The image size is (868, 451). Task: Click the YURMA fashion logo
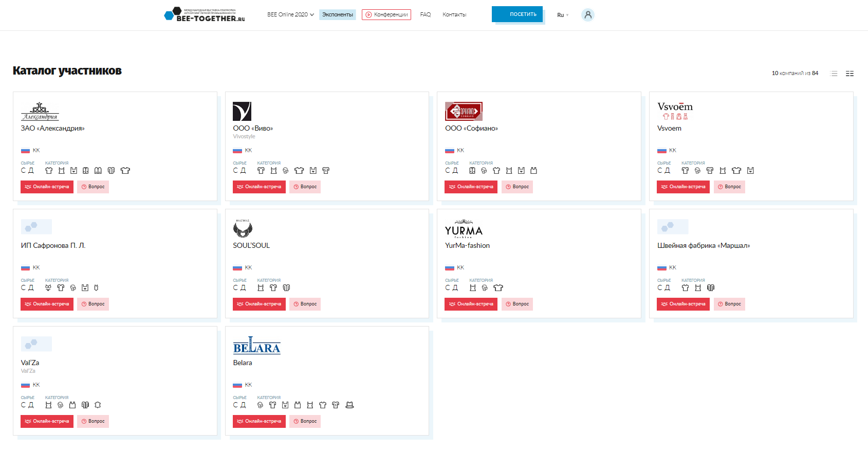[464, 229]
